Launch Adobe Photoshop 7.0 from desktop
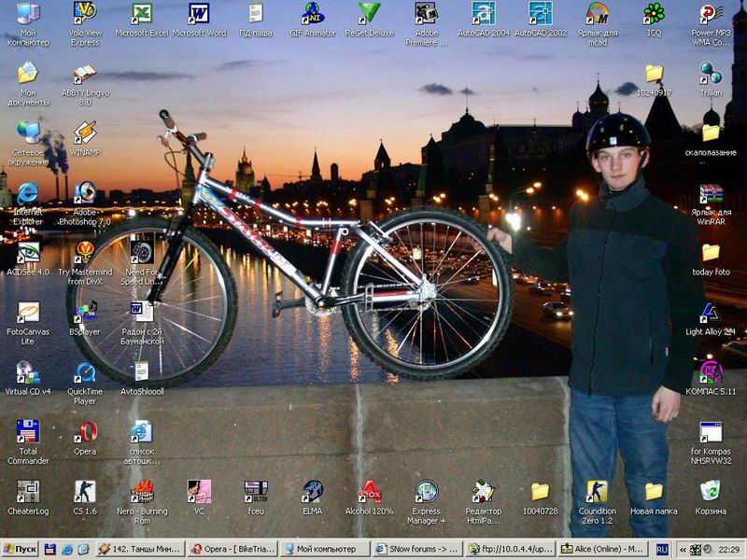Image resolution: width=747 pixels, height=560 pixels. [85, 193]
